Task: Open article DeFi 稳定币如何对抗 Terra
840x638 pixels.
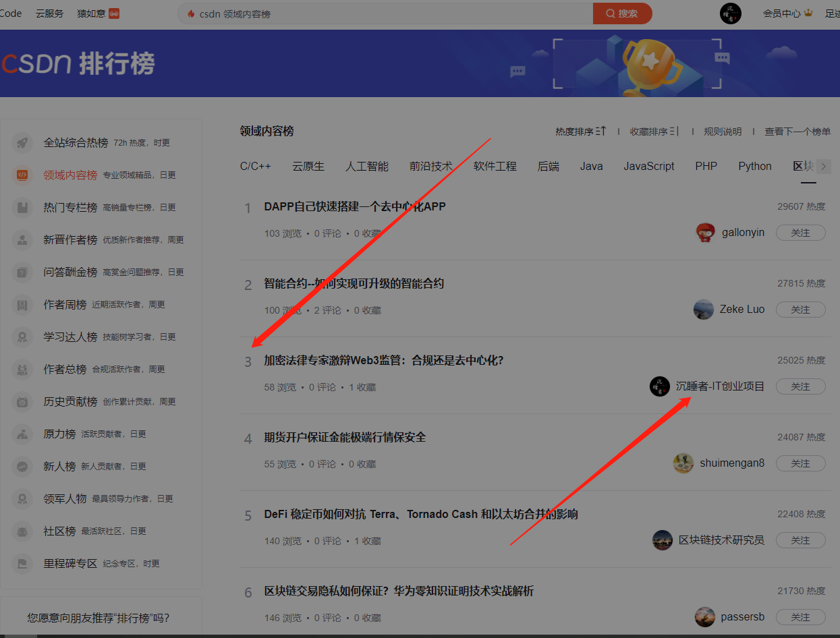Action: tap(421, 514)
